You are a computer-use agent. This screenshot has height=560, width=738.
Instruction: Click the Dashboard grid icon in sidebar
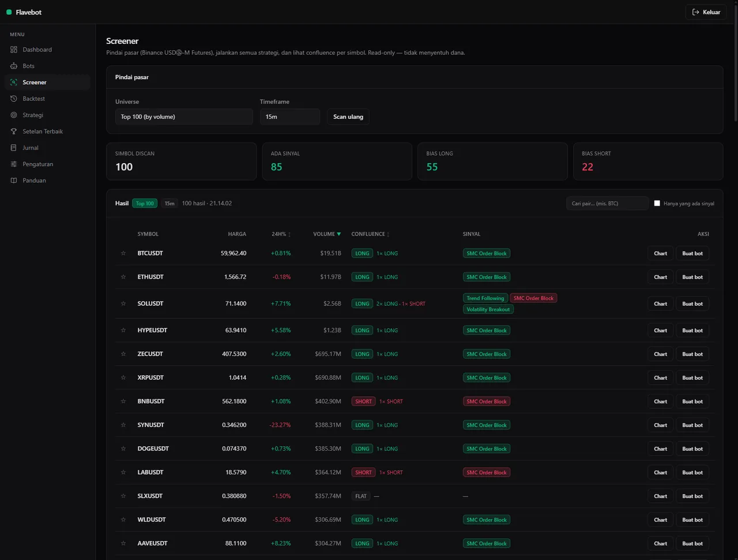[14, 50]
